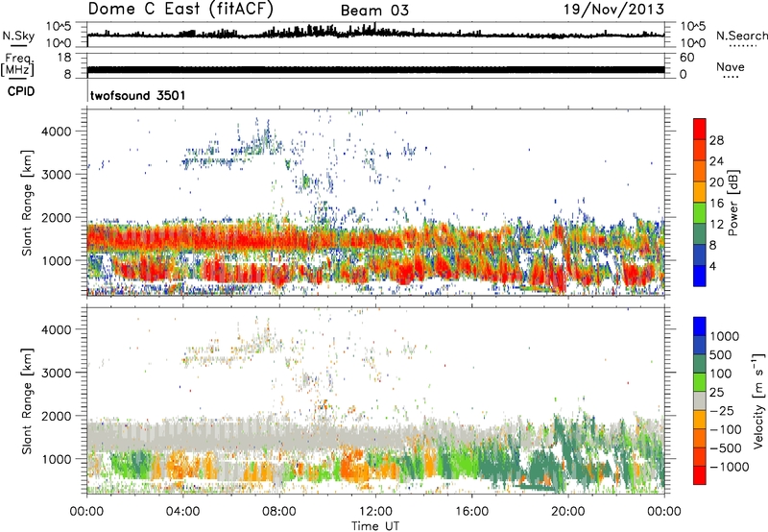Click the solid line sample under N.Sky
Image resolution: width=768 pixels, height=532 pixels.
pos(18,45)
